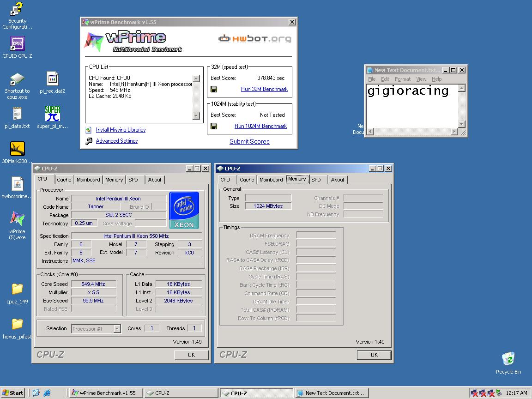The width and height of the screenshot is (532, 399).
Task: Select the New Text Document.txt taskbar button
Action: tap(332, 393)
